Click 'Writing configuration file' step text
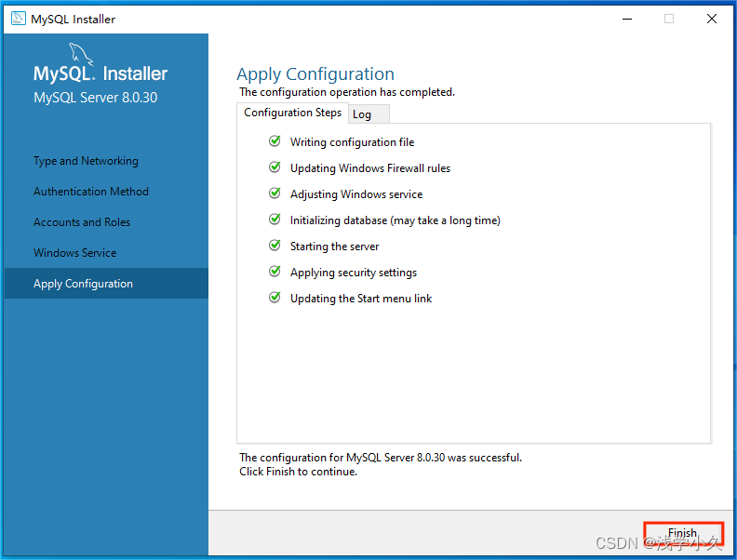The width and height of the screenshot is (737, 560). pyautogui.click(x=352, y=142)
